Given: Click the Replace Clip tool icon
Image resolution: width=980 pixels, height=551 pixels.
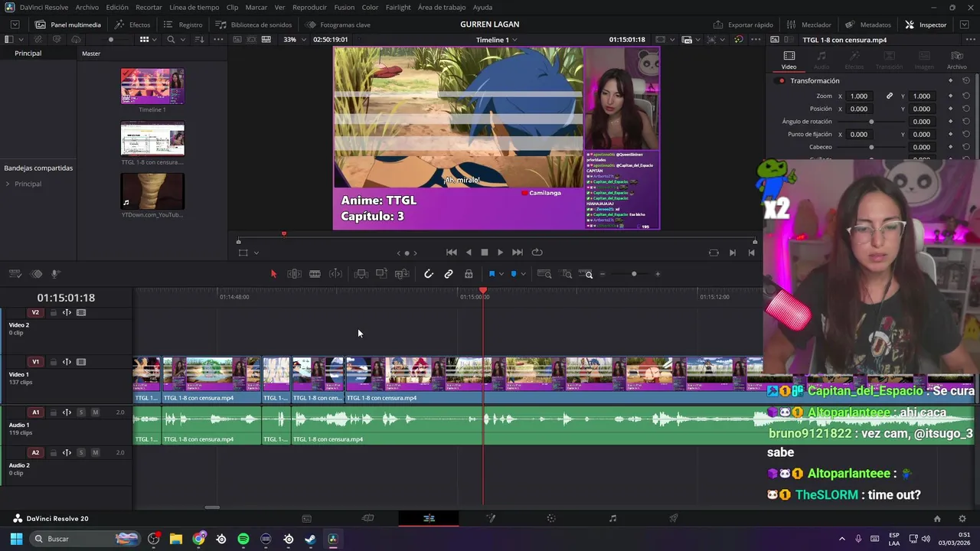Looking at the screenshot, I should (402, 274).
